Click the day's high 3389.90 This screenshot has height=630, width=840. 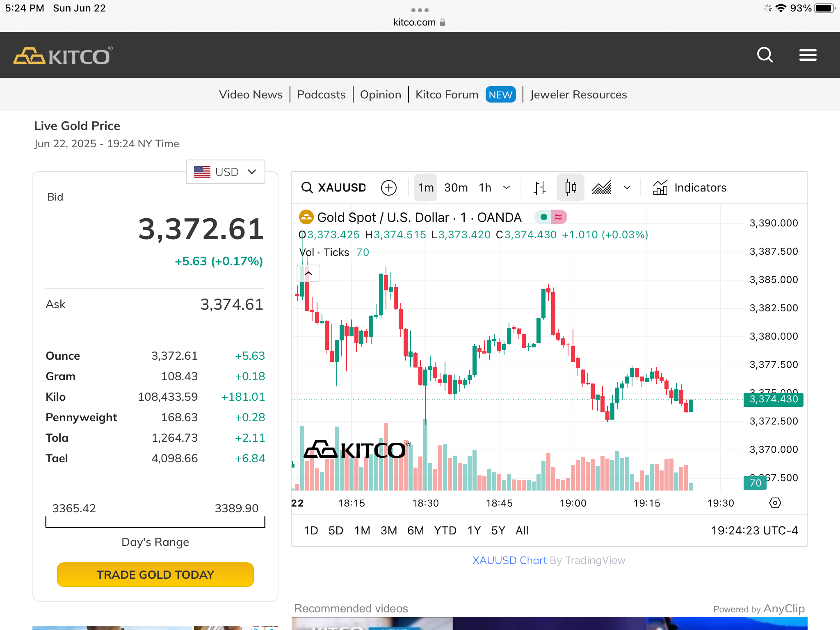[237, 509]
